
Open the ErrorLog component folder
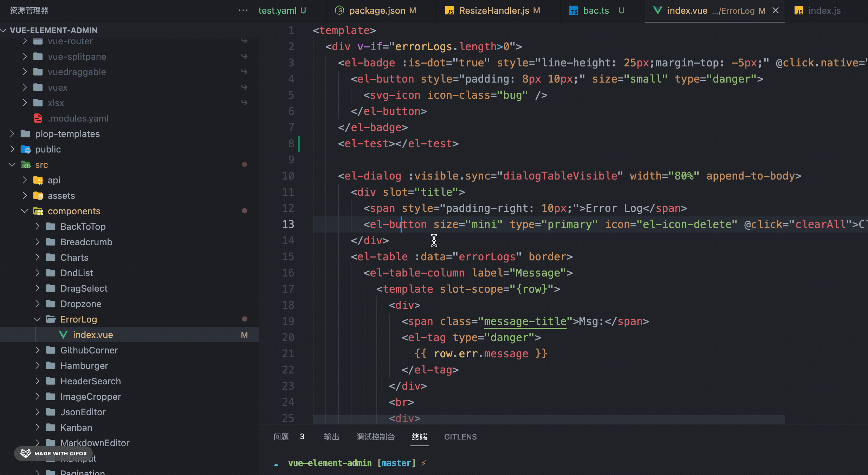pos(78,319)
